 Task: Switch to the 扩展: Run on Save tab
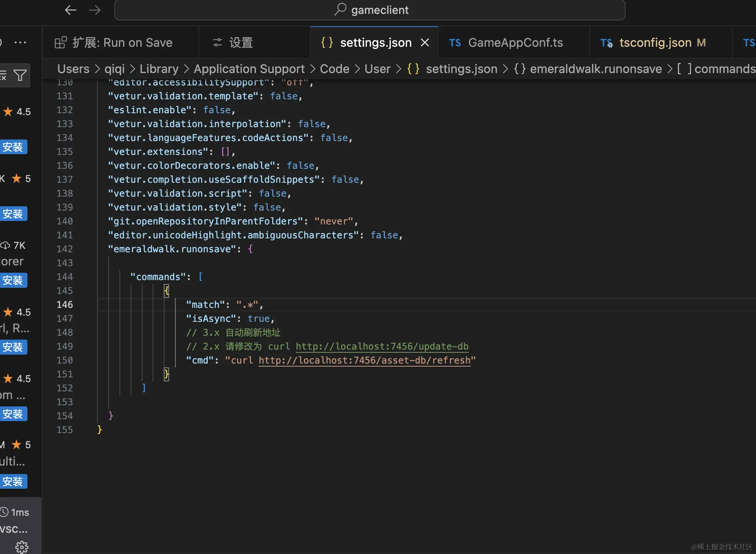coord(122,42)
